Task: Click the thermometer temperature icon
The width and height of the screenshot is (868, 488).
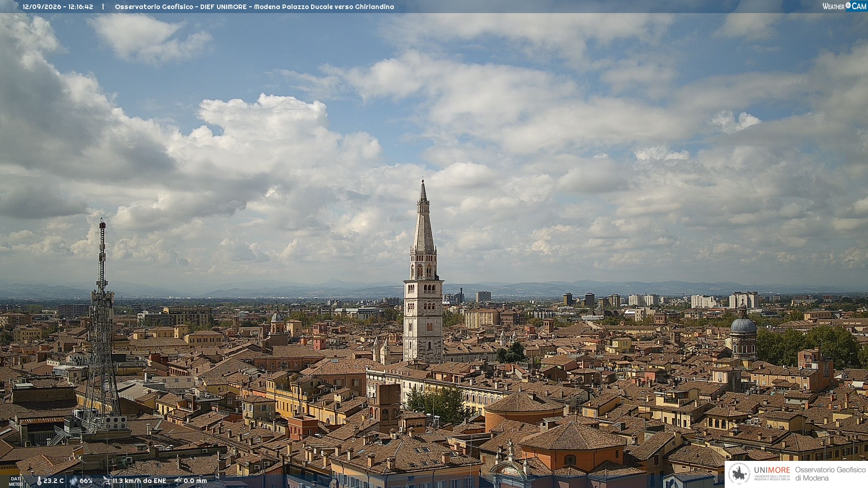Action: 39,481
